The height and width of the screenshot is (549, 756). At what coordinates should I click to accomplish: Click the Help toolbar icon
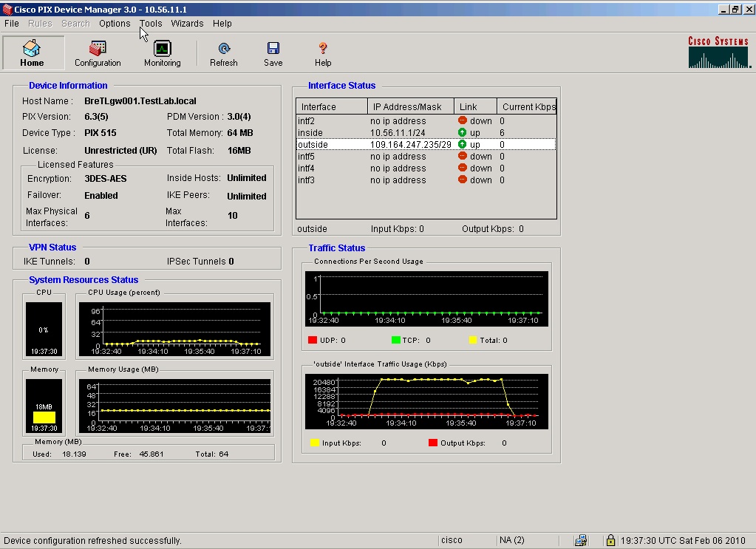(323, 53)
